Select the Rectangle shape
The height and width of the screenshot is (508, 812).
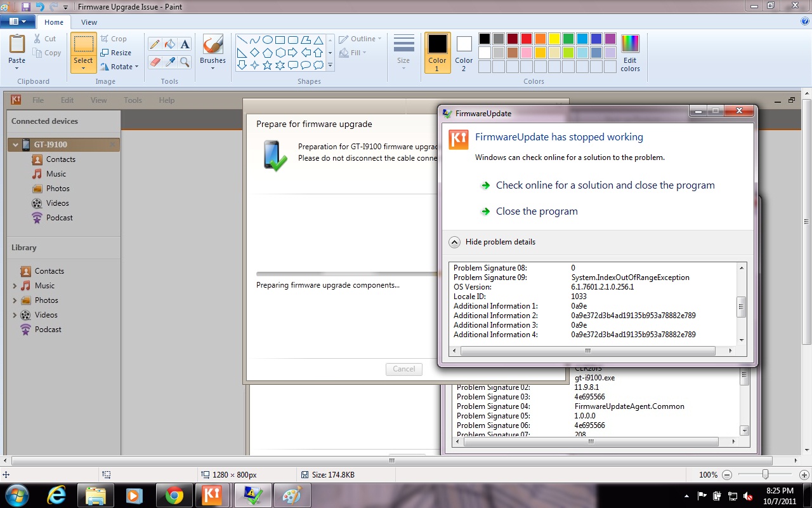pos(280,39)
